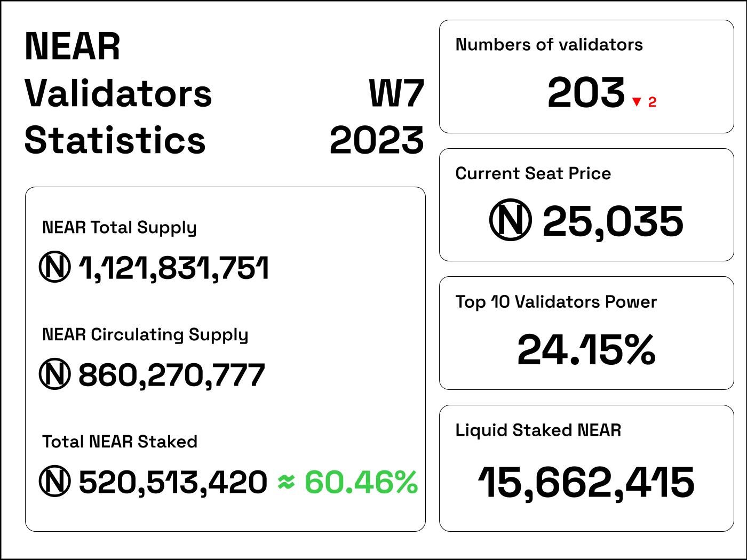Click the NEAR symbol beside the Total Supply value
The image size is (747, 560).
[55, 267]
